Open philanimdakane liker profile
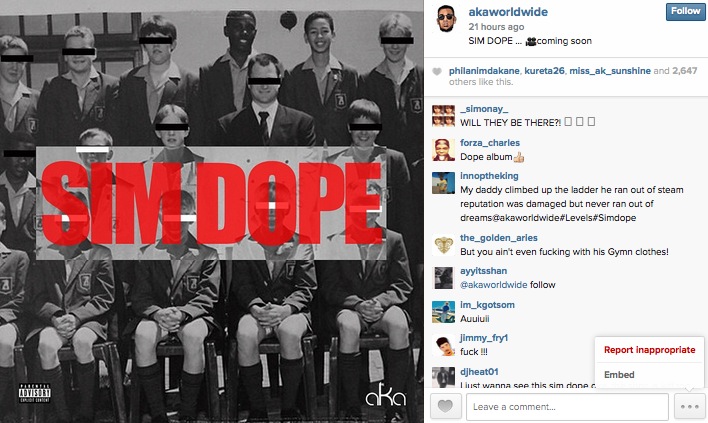708x423 pixels. [484, 71]
